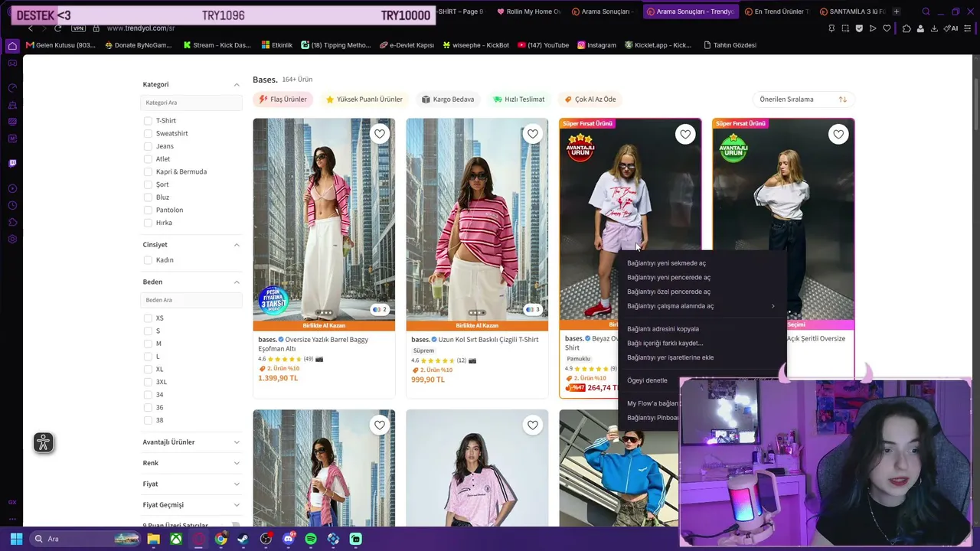Collapse the Beden filter section

coord(237,282)
